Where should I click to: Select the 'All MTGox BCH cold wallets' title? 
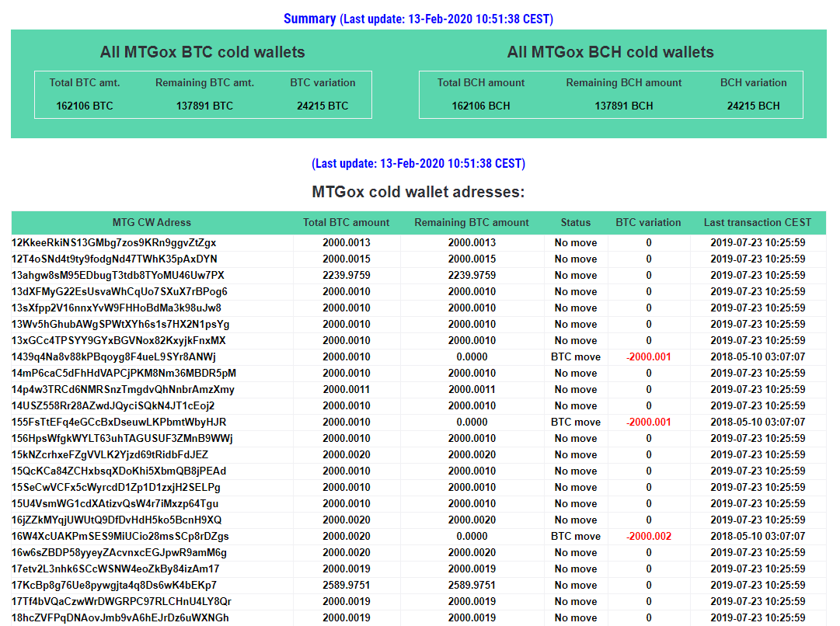611,52
